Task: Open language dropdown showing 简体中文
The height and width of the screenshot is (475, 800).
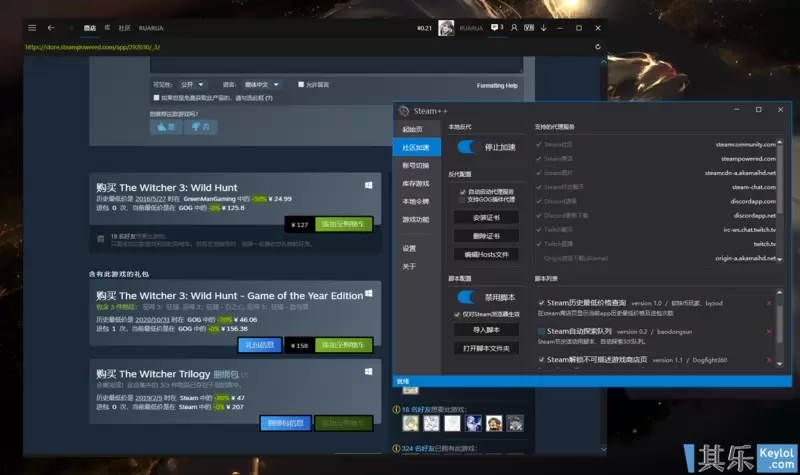Action: pyautogui.click(x=261, y=84)
